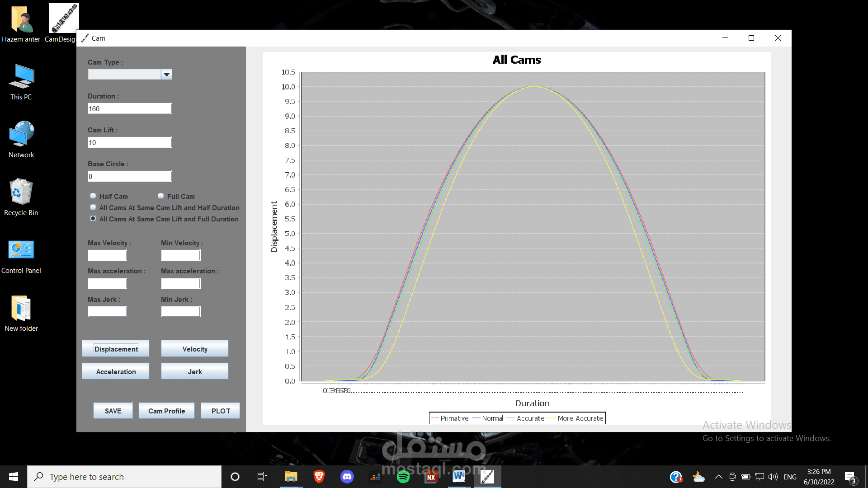Click the right Max acceleration field
The image size is (868, 488).
[x=180, y=283]
